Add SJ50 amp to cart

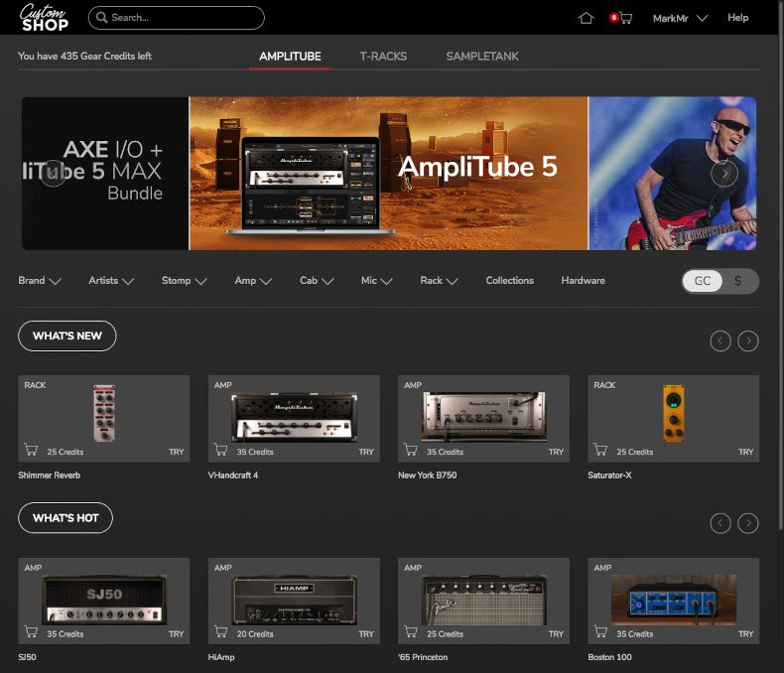(30, 632)
